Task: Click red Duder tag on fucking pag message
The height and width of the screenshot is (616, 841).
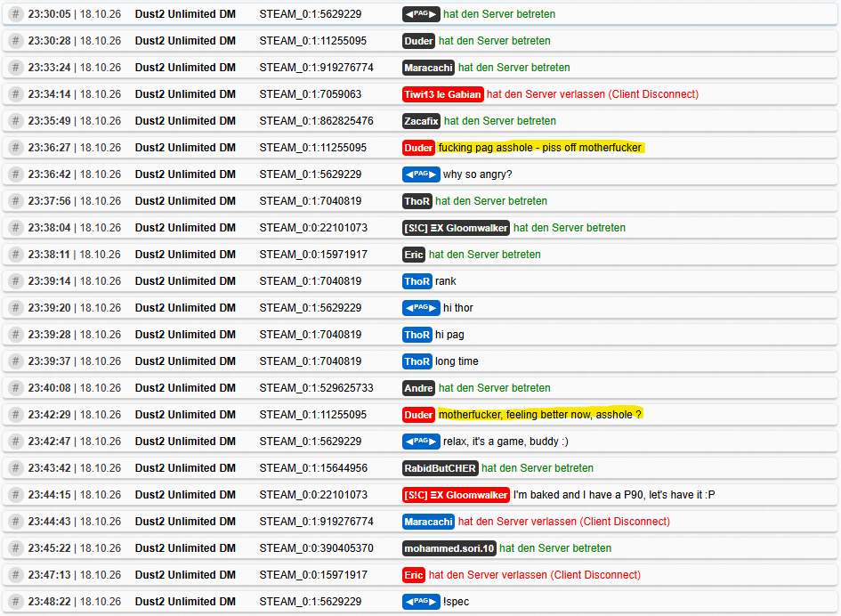Action: 418,148
